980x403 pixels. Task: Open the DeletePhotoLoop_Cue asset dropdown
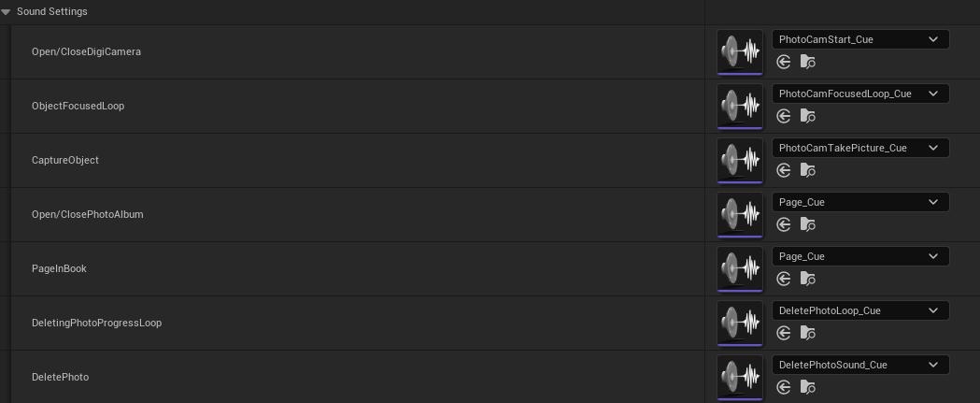point(859,310)
